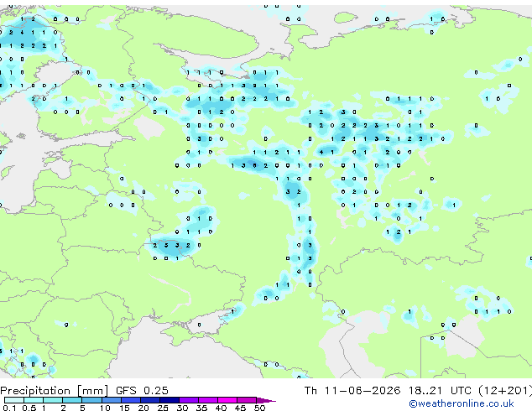532x411 pixels.
Task: Pick the 40–45 mm magenta legend swatch
Action: coord(227,400)
